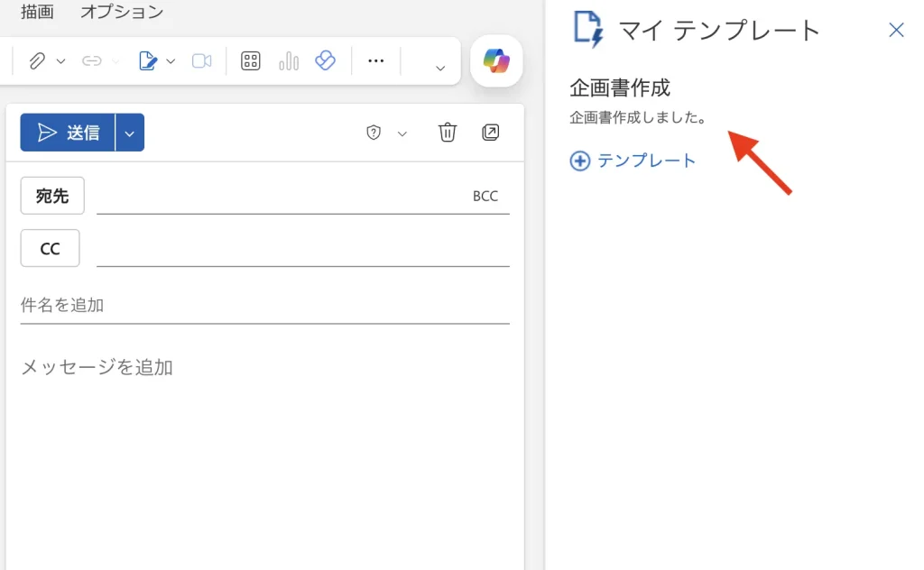Open the Copilot button
The width and height of the screenshot is (924, 570).
(496, 61)
